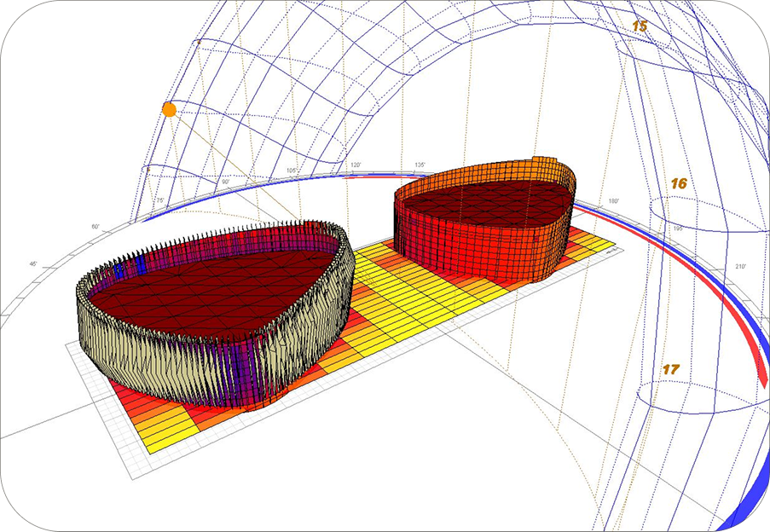Click the 90° azimuth label

tap(226, 182)
